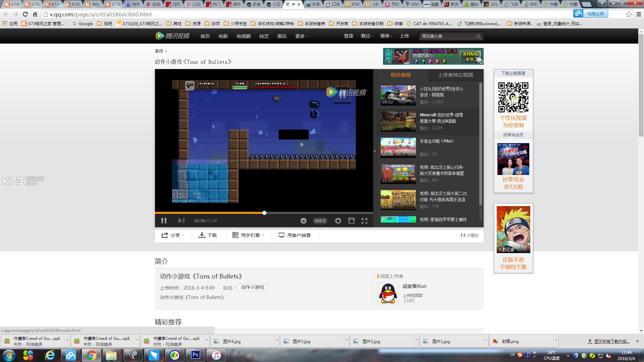This screenshot has height=362, width=644.
Task: Reload the current page
Action: click(25, 14)
